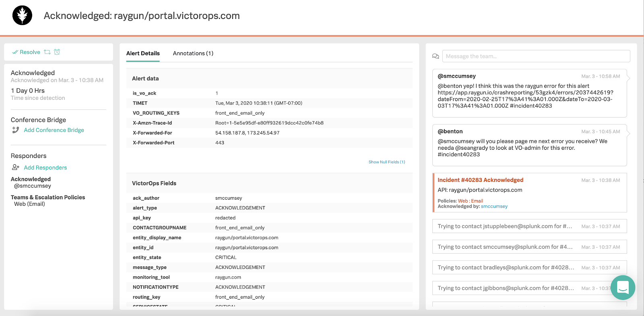This screenshot has width=644, height=316.
Task: Select the jstupplebeen@splunk.com contact attempt entry
Action: click(530, 226)
